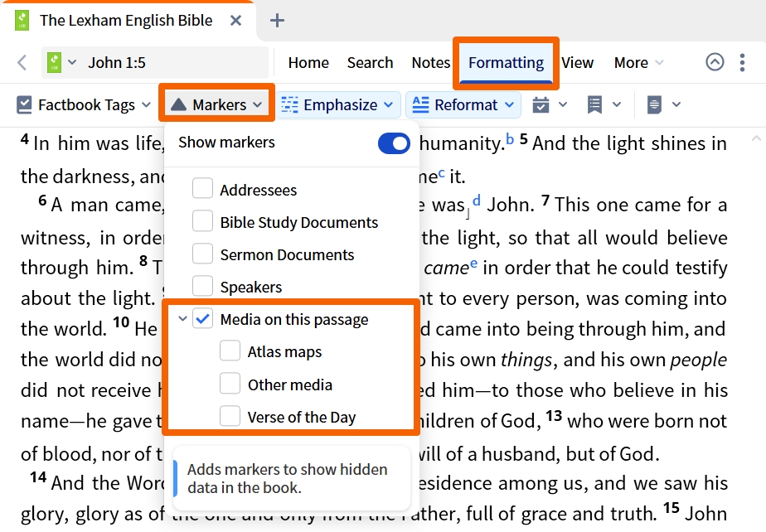Click verse number 6
Image resolution: width=766 pixels, height=532 pixels.
[42, 201]
